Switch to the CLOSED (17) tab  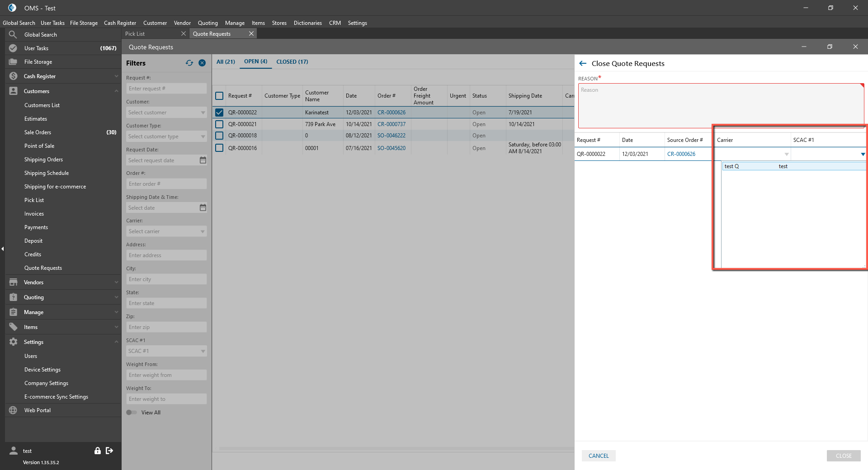[292, 62]
